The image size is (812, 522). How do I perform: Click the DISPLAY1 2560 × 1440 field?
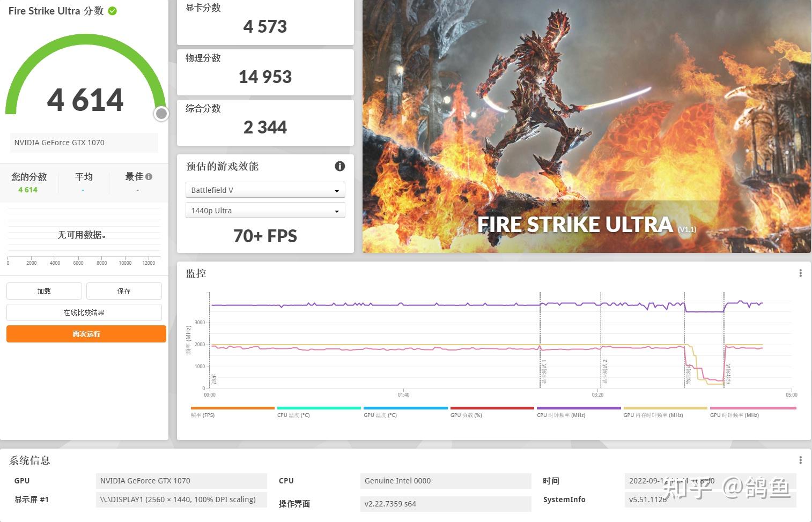tap(181, 499)
